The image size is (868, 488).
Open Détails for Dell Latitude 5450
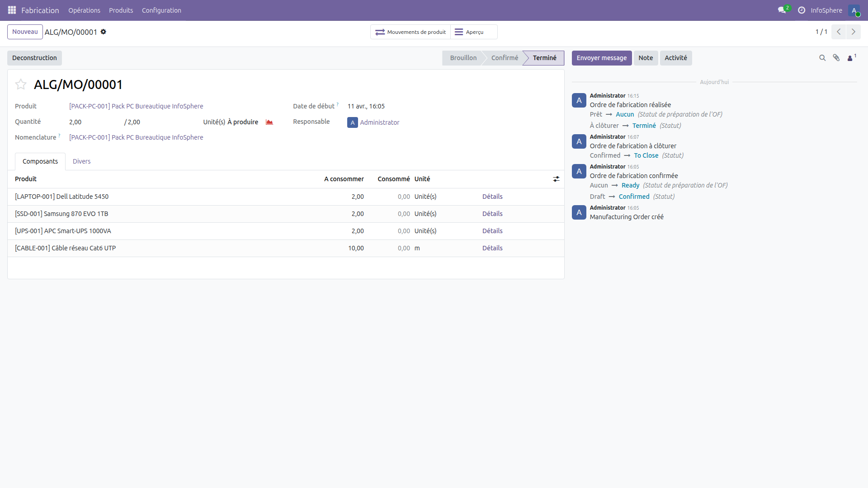[492, 197]
